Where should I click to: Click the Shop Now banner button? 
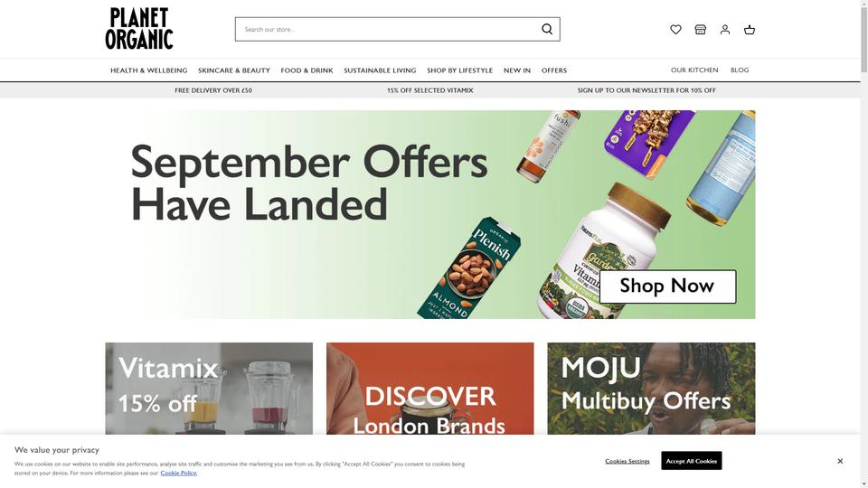click(x=667, y=286)
